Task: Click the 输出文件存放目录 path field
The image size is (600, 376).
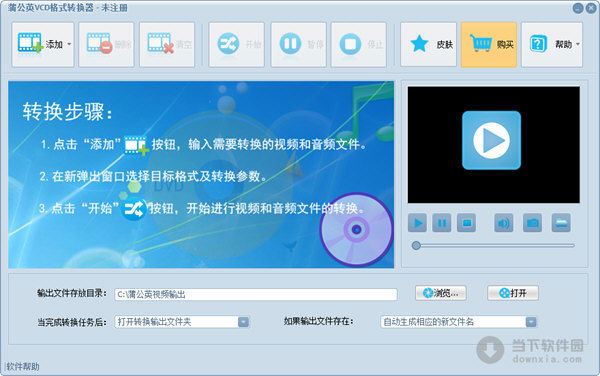Action: click(x=256, y=294)
